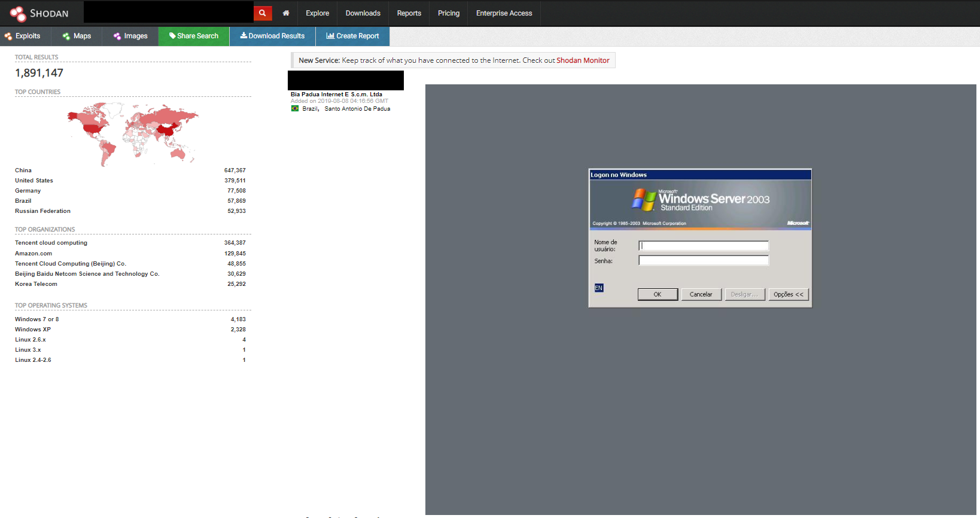This screenshot has height=518, width=980.
Task: Open the Downloads menu item
Action: pyautogui.click(x=363, y=13)
